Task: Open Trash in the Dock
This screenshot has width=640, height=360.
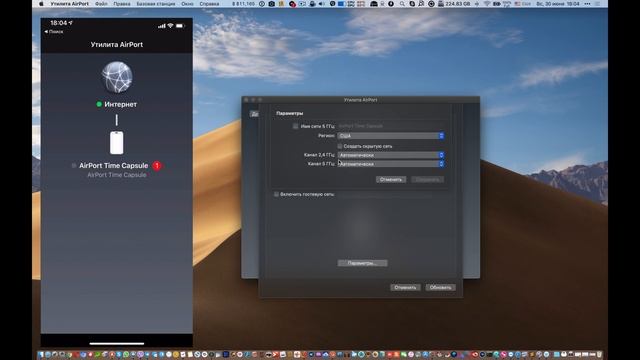Action: pyautogui.click(x=599, y=355)
